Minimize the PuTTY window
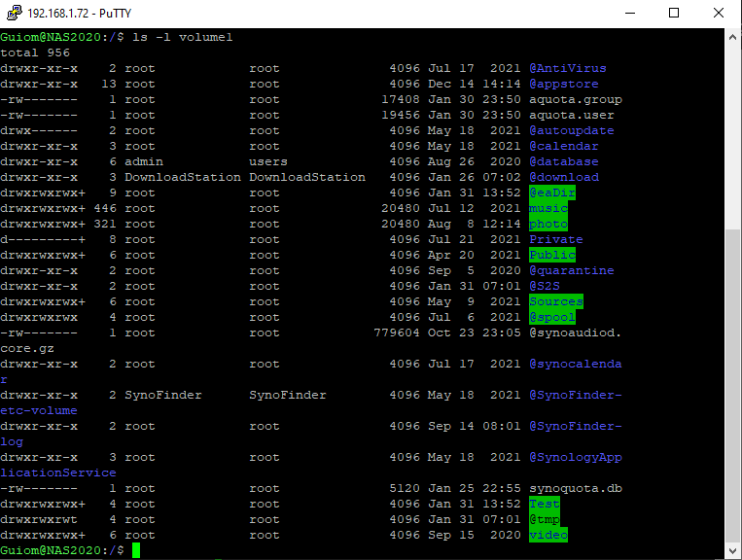 629,13
